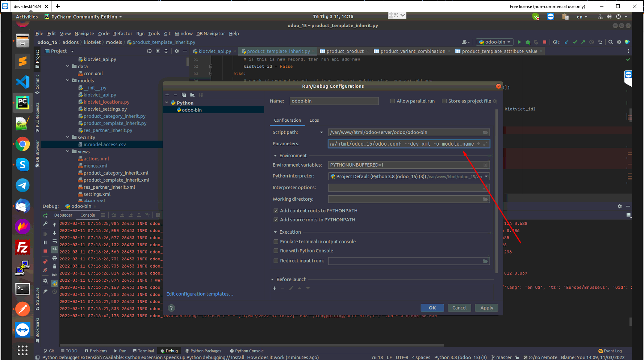This screenshot has width=644, height=360.
Task: Enable Run with Python Console
Action: 276,251
